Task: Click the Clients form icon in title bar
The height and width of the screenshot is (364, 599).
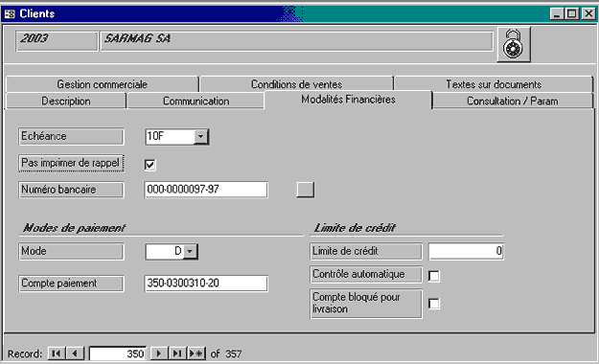Action: (x=10, y=14)
